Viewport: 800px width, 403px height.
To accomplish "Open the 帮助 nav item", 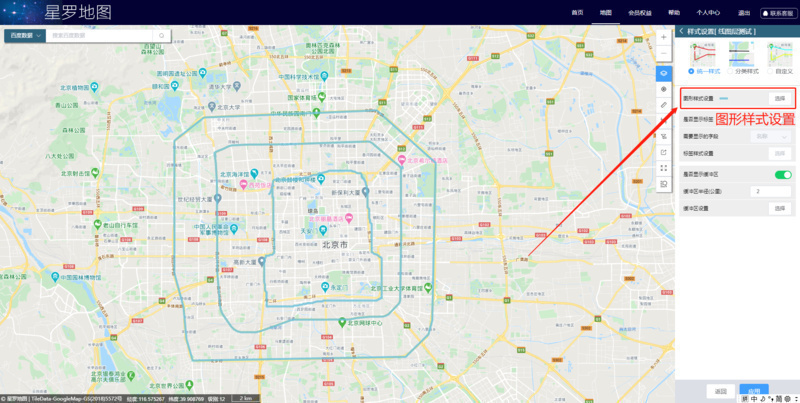I will pyautogui.click(x=674, y=13).
